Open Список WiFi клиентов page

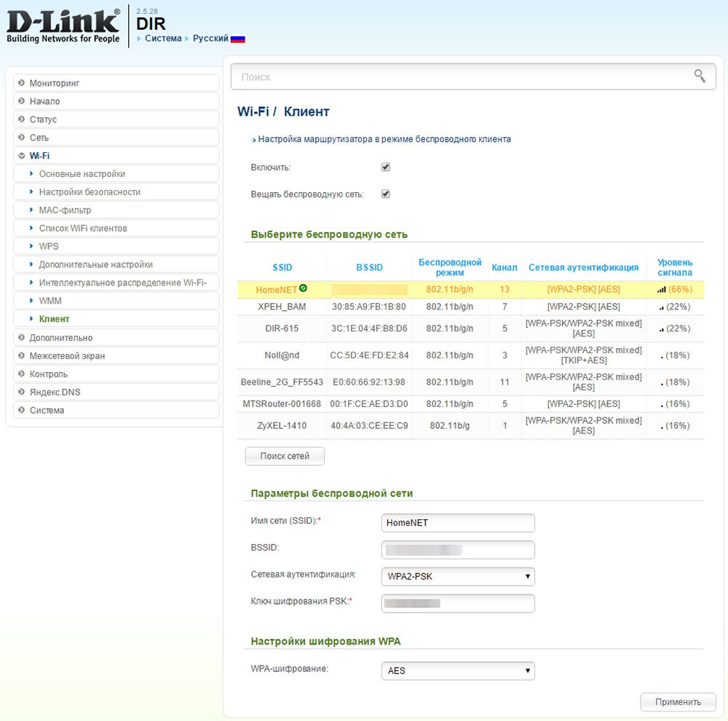[116, 228]
